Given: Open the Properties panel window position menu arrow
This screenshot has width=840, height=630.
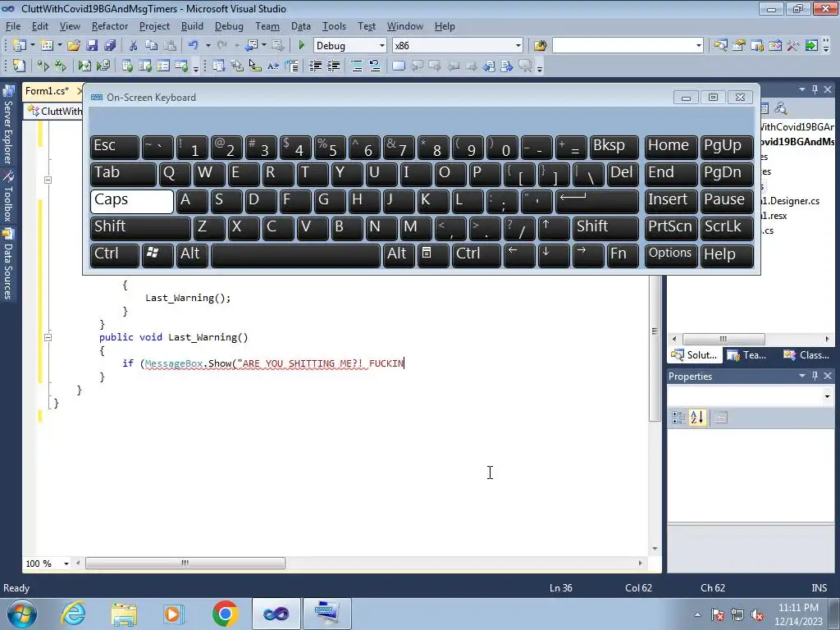Looking at the screenshot, I should pyautogui.click(x=802, y=376).
